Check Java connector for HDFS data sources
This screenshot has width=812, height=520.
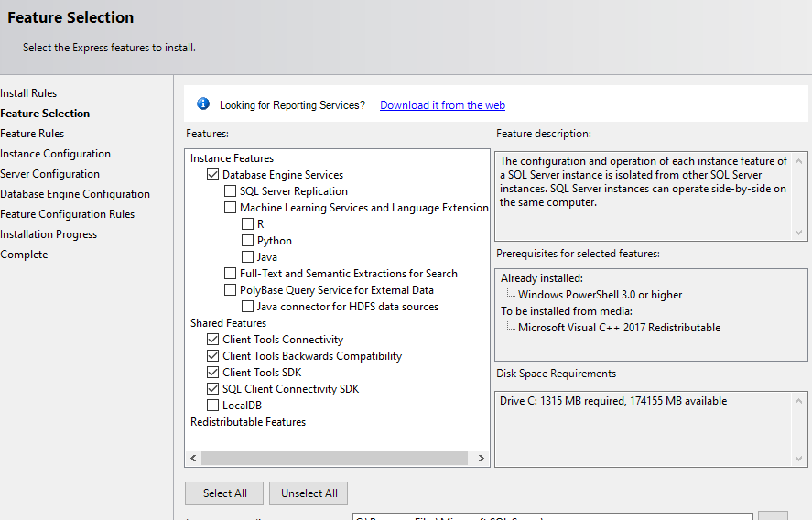pyautogui.click(x=247, y=307)
